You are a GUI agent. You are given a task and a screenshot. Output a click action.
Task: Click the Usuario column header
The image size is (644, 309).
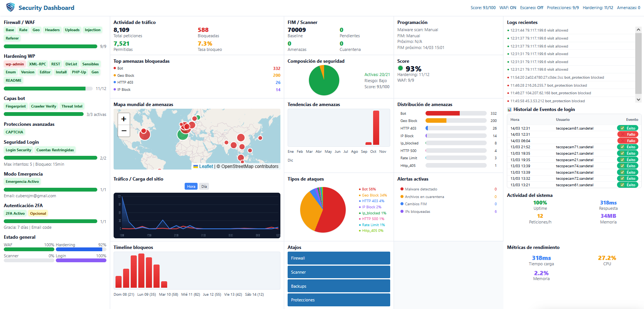click(563, 120)
